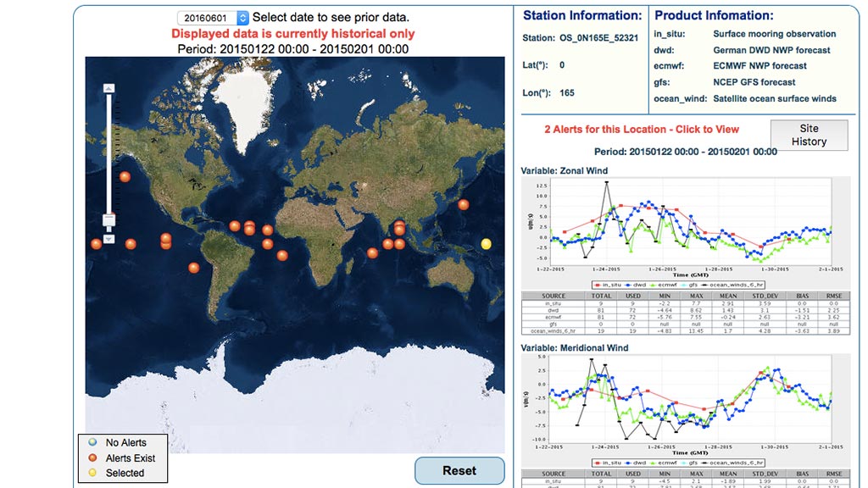Screen dimensions: 868x488
Task: Click the map zoom-in arrow above the slider
Action: point(109,88)
